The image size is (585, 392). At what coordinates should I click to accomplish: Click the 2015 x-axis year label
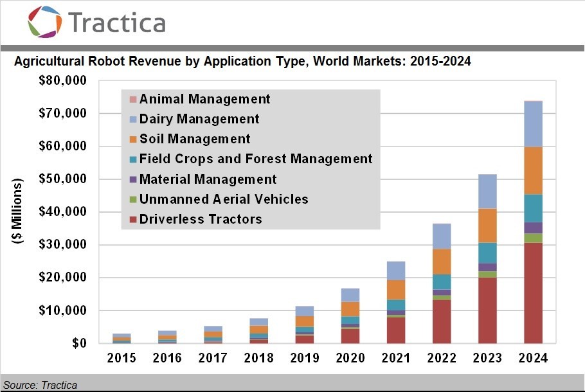coord(122,359)
